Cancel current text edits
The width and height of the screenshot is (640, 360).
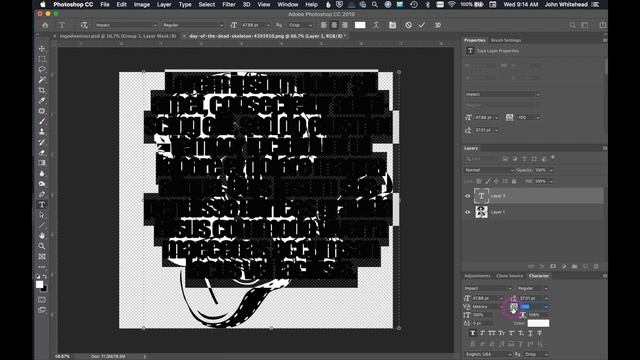point(408,25)
